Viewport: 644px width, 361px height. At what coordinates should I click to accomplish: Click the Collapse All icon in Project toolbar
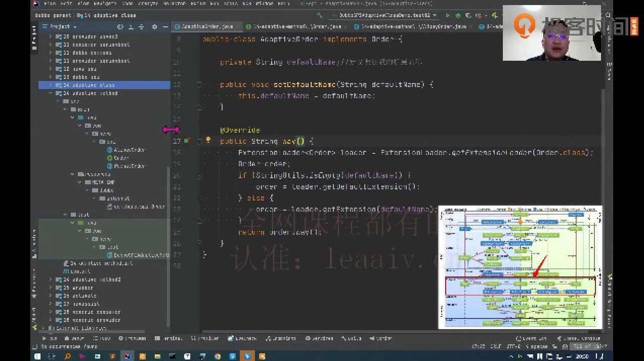point(142,26)
